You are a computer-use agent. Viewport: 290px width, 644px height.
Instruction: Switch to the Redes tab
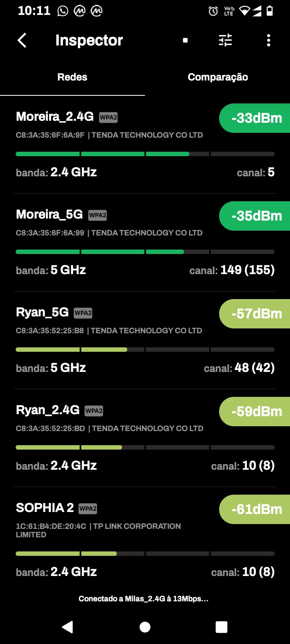point(72,77)
